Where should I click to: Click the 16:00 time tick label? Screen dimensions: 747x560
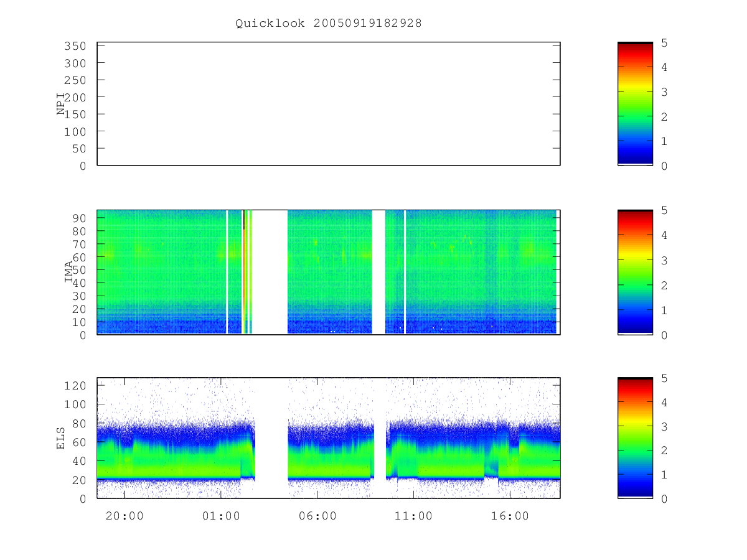tap(510, 516)
